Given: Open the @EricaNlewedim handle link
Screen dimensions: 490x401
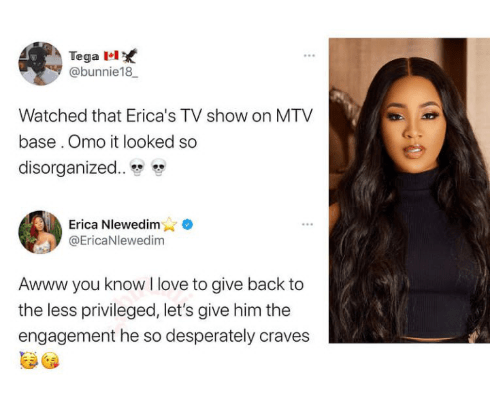Looking at the screenshot, I should click(x=116, y=240).
